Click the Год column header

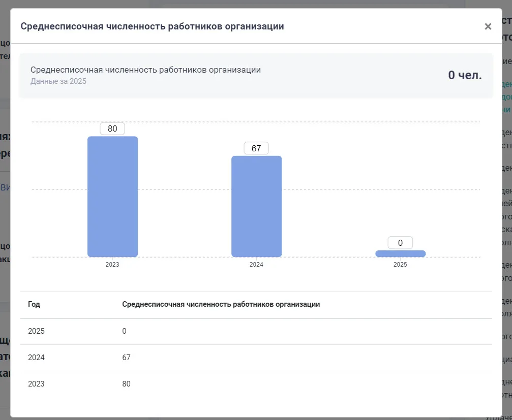(34, 305)
